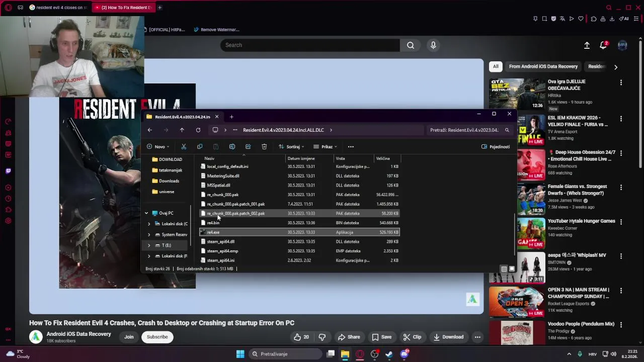
Task: Click the Share button under video
Action: pyautogui.click(x=349, y=337)
